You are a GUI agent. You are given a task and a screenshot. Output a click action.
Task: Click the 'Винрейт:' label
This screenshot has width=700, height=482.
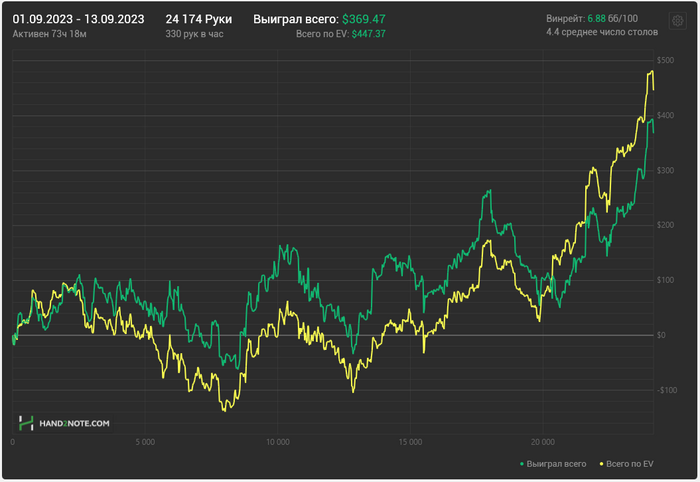click(x=566, y=18)
